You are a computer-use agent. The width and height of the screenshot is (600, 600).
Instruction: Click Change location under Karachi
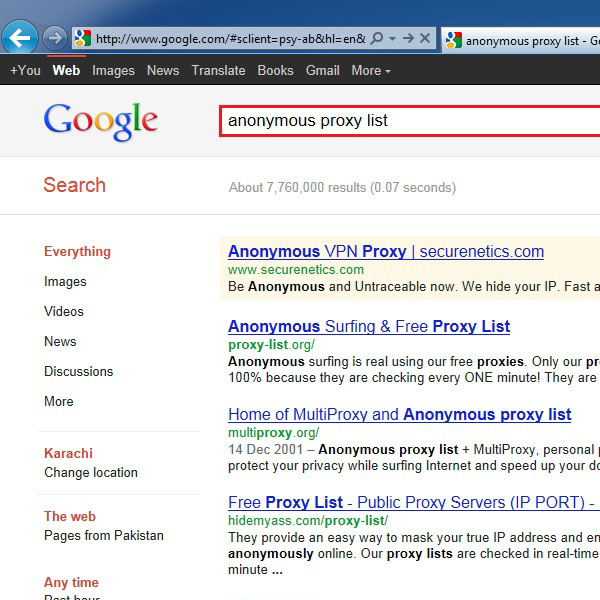point(91,473)
